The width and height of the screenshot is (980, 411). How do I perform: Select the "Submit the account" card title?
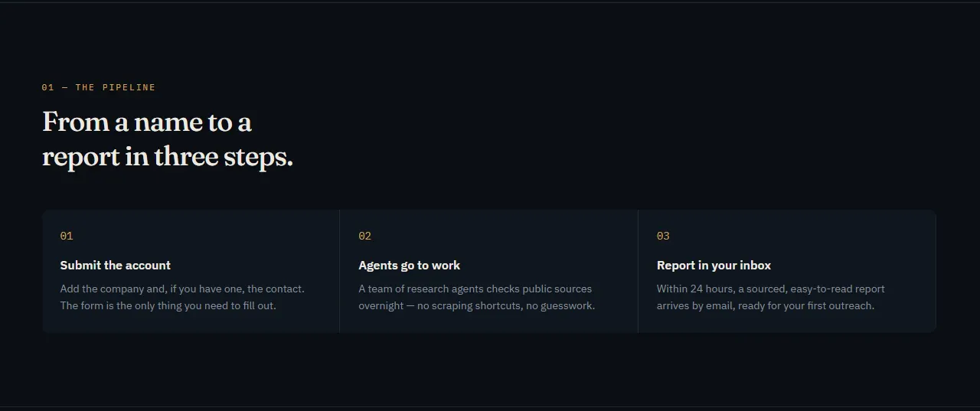pyautogui.click(x=116, y=266)
